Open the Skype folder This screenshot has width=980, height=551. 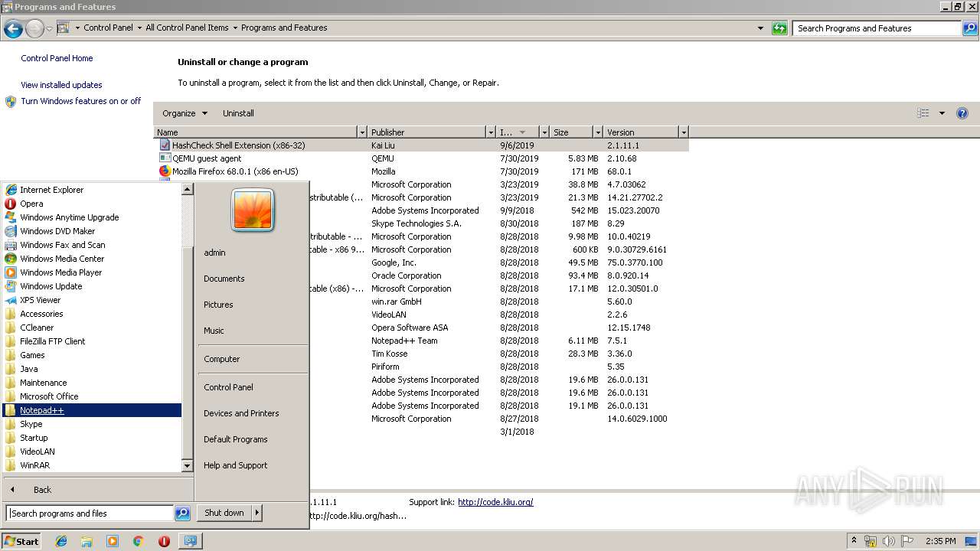(x=31, y=424)
